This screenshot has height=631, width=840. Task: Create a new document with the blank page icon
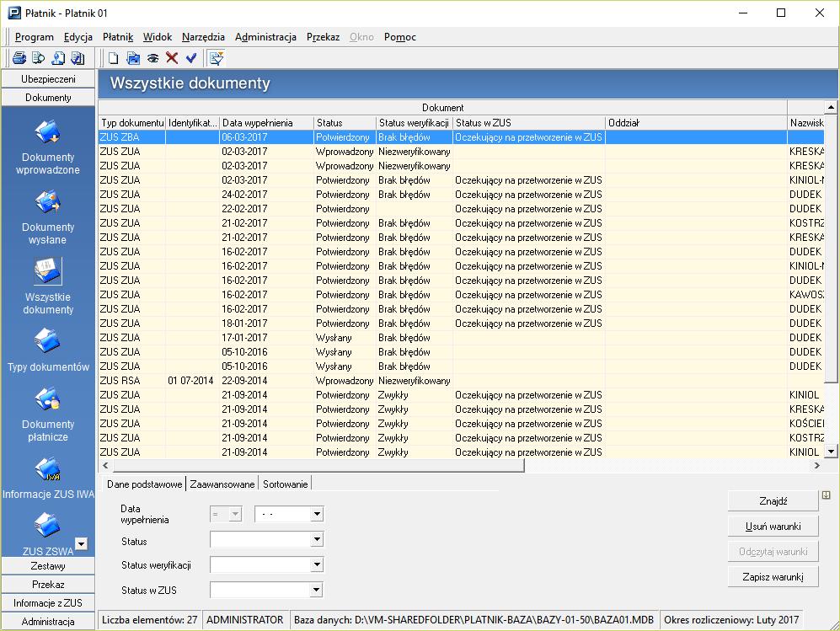[114, 58]
